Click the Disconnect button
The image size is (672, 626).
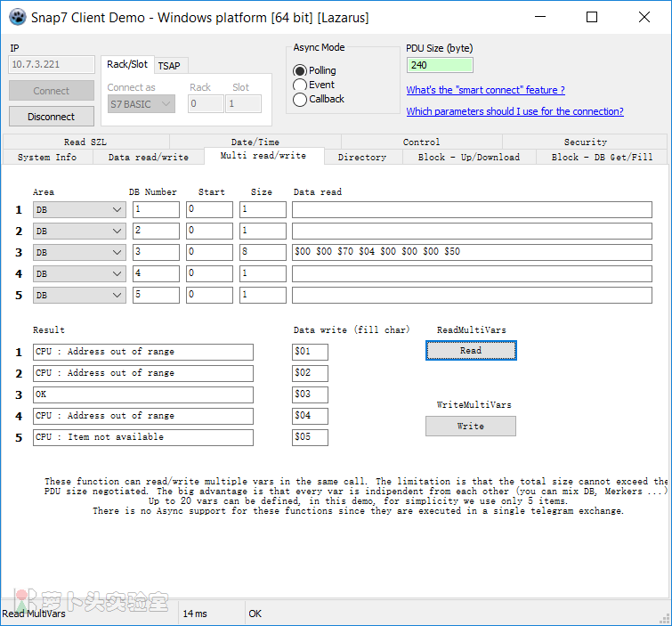click(52, 117)
